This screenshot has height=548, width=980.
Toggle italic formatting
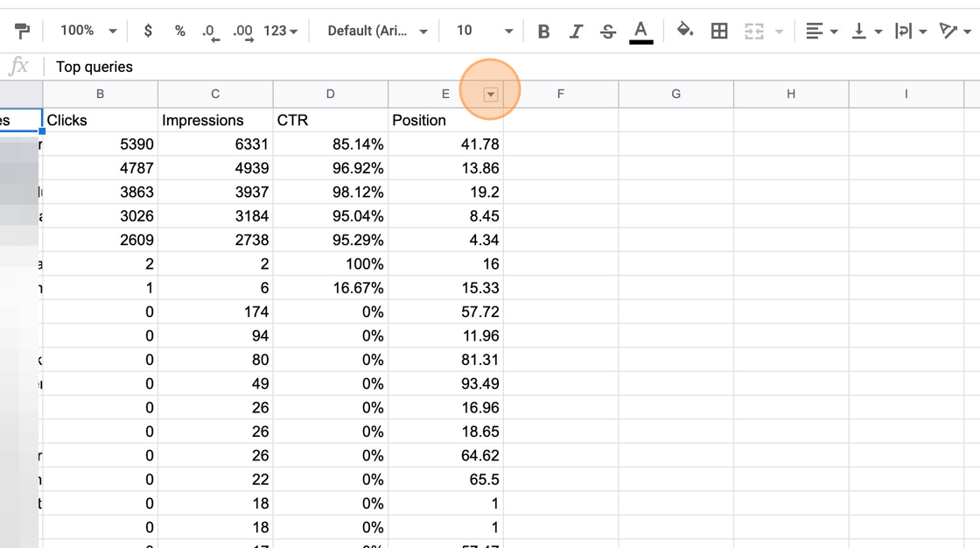[x=576, y=31]
